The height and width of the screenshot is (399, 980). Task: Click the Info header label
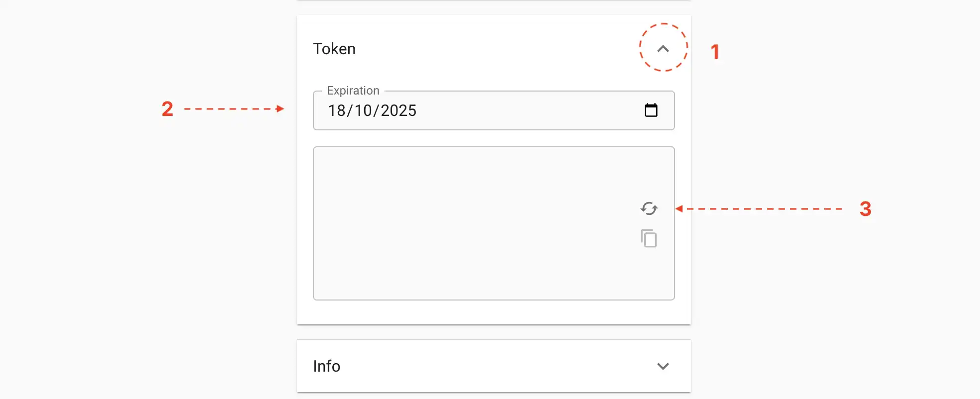coord(326,367)
